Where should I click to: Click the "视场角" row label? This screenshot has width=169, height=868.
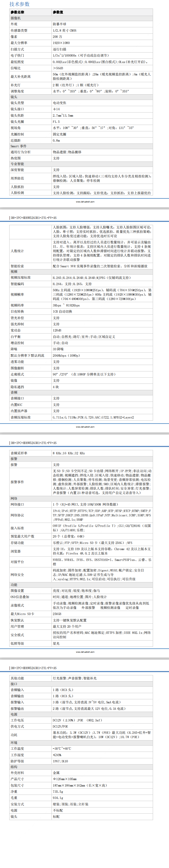[15, 128]
